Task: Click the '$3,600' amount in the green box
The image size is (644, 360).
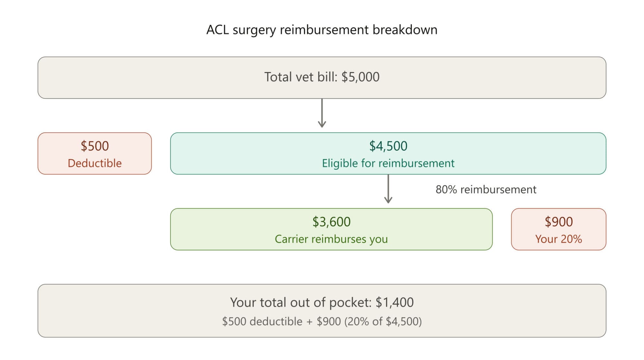Action: coord(331,222)
